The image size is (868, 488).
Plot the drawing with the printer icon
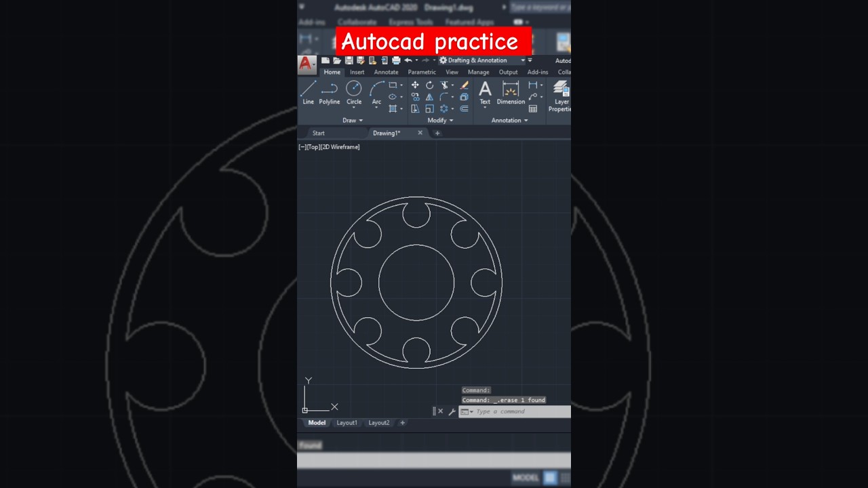396,60
